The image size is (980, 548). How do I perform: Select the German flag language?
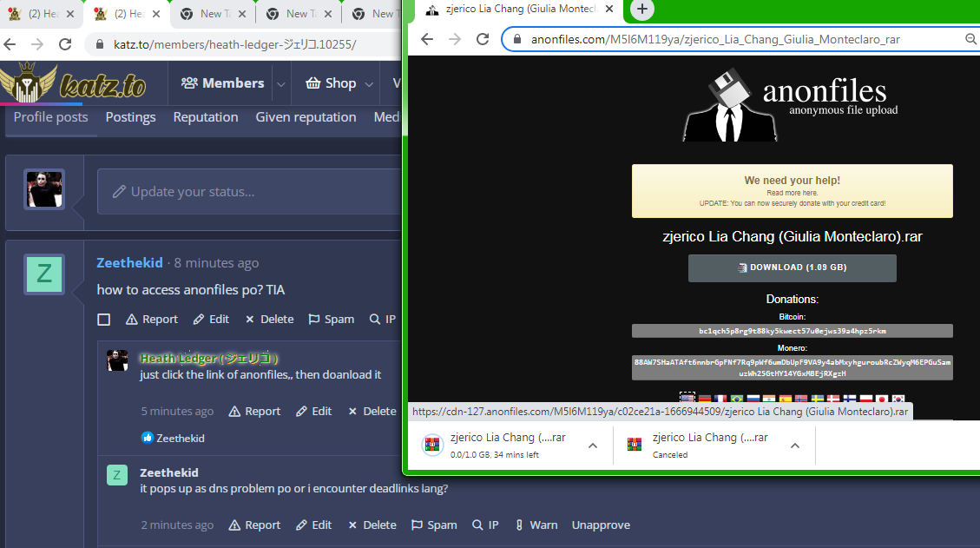[704, 399]
